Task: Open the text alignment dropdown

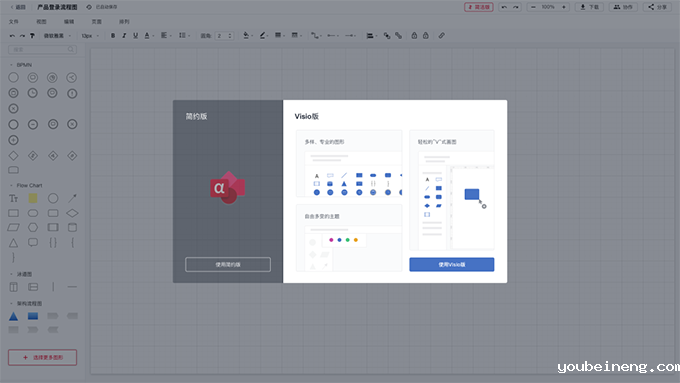Action: click(x=166, y=36)
